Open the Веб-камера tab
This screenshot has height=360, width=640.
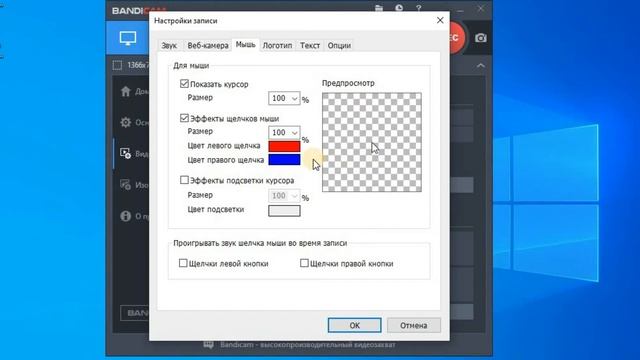coord(208,45)
